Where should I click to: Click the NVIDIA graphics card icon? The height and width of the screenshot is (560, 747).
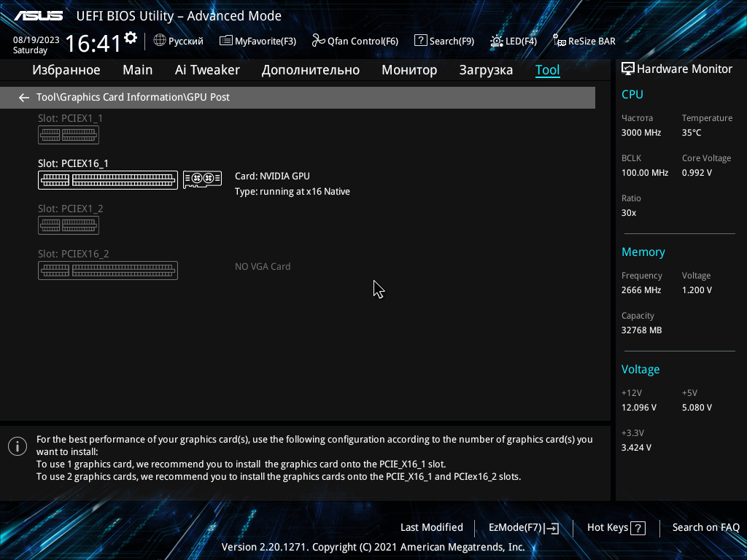[x=203, y=179]
